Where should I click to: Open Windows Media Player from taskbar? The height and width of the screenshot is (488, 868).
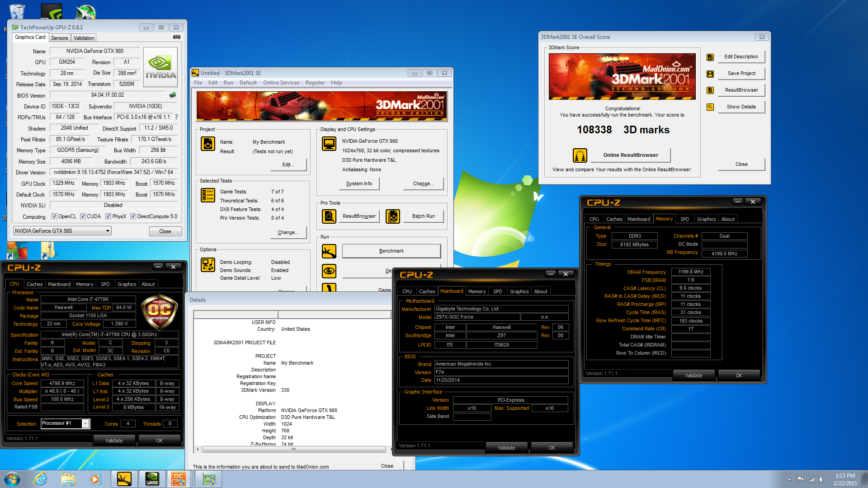(95, 479)
